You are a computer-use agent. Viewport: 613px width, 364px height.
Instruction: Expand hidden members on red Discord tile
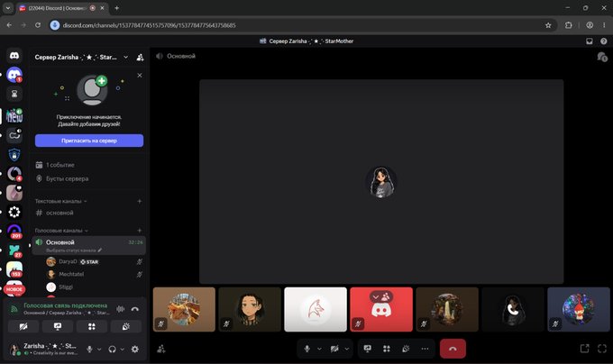coord(381,296)
